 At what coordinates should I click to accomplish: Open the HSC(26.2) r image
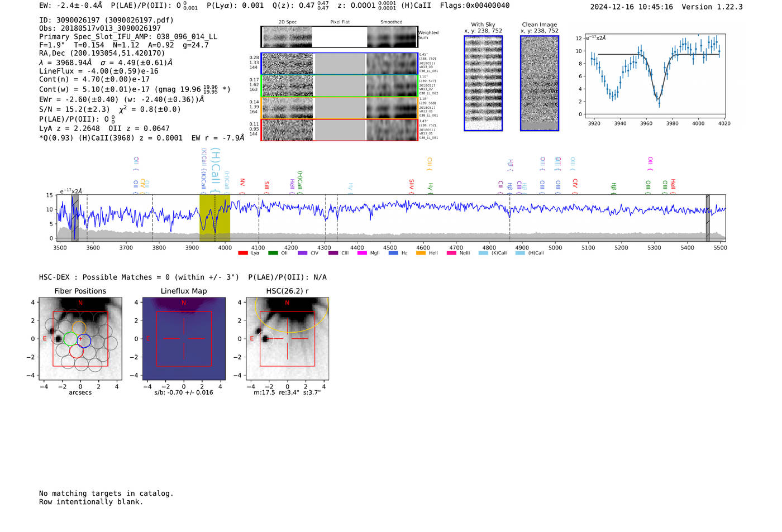point(287,338)
